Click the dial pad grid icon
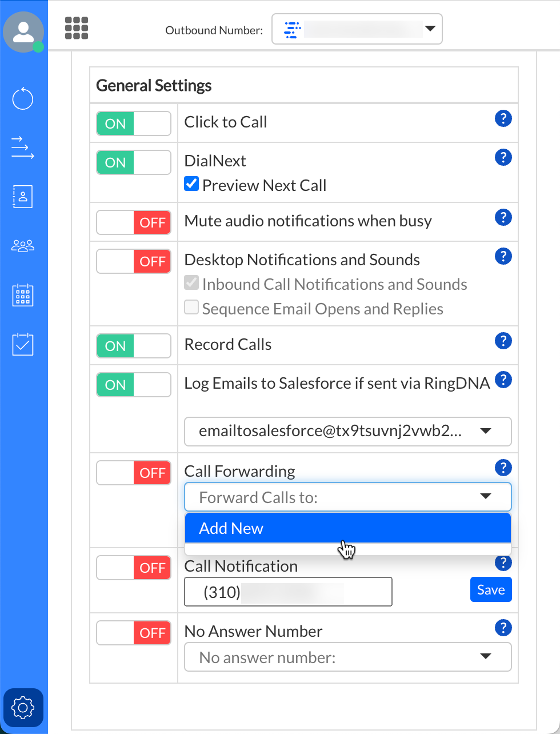The width and height of the screenshot is (560, 734). point(77,28)
